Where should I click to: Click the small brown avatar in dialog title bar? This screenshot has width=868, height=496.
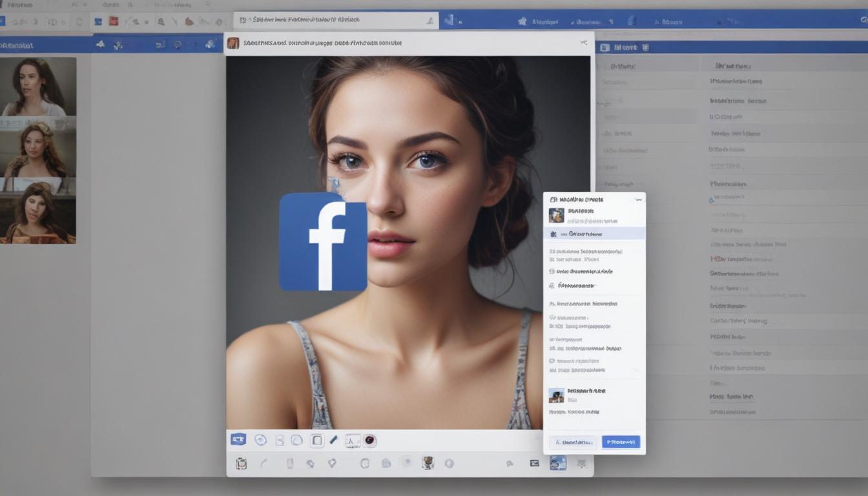tap(233, 43)
